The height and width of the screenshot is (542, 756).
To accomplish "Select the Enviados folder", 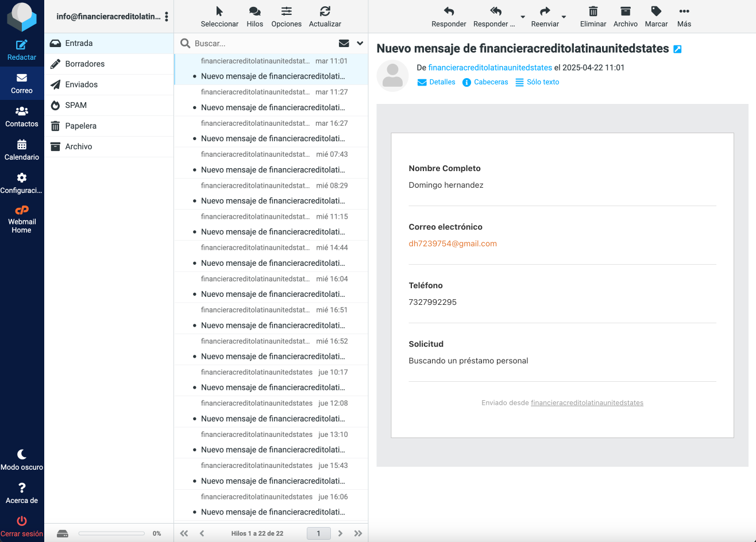I will click(x=81, y=84).
